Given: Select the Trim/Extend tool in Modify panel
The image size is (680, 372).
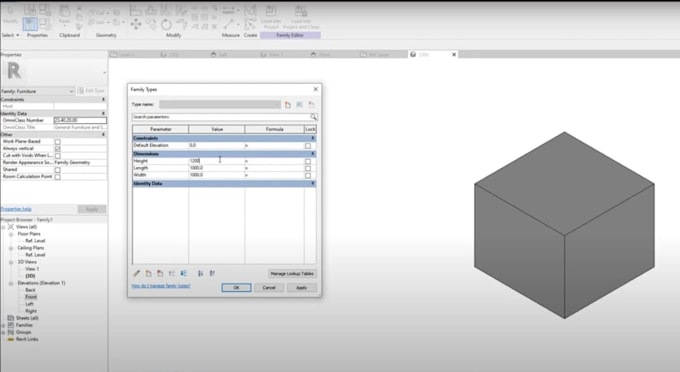Looking at the screenshot, I should 181,24.
